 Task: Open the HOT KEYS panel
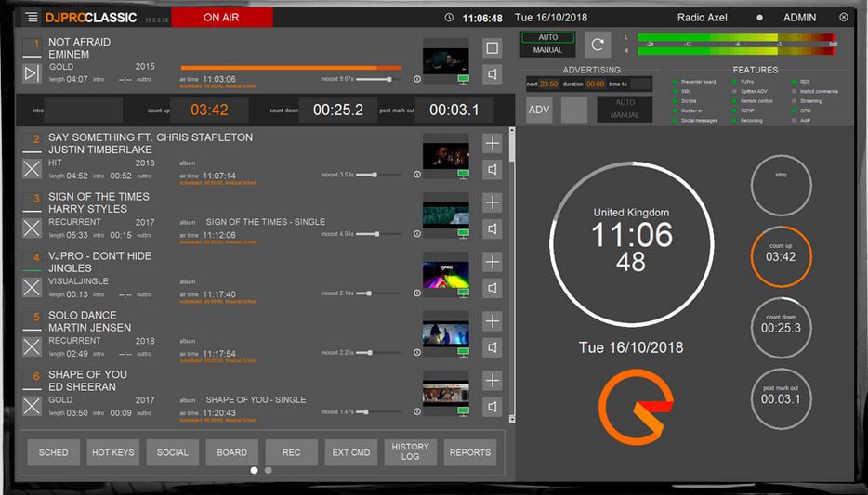pyautogui.click(x=113, y=452)
